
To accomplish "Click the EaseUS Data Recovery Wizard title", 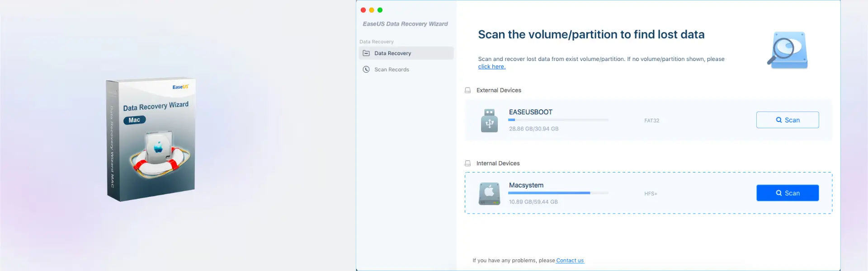I will [x=405, y=24].
